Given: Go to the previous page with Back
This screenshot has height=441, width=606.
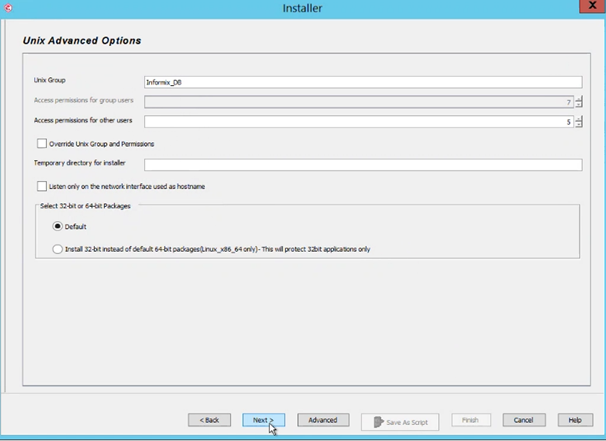Looking at the screenshot, I should pos(209,420).
